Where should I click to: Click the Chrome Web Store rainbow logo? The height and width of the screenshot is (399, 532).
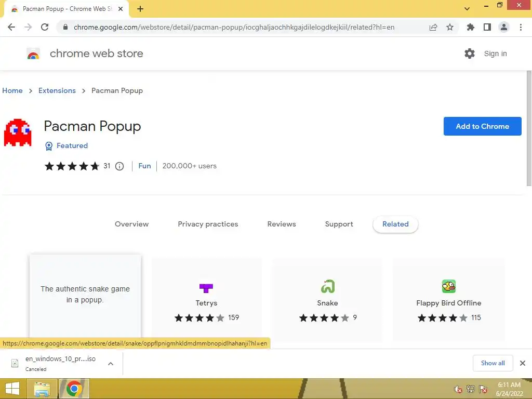click(x=33, y=54)
